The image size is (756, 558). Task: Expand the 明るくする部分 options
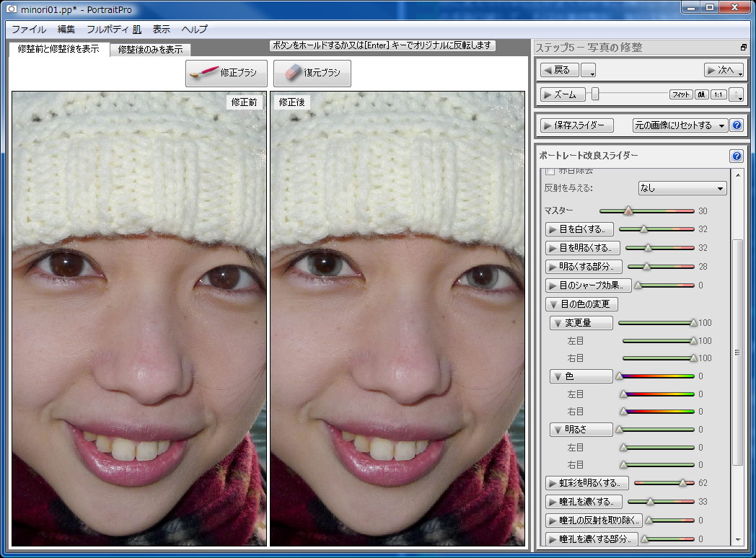(x=584, y=267)
